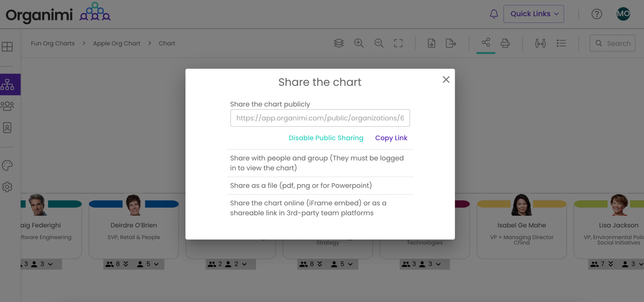Expand the Quick Links dropdown
This screenshot has width=644, height=302.
pos(534,14)
